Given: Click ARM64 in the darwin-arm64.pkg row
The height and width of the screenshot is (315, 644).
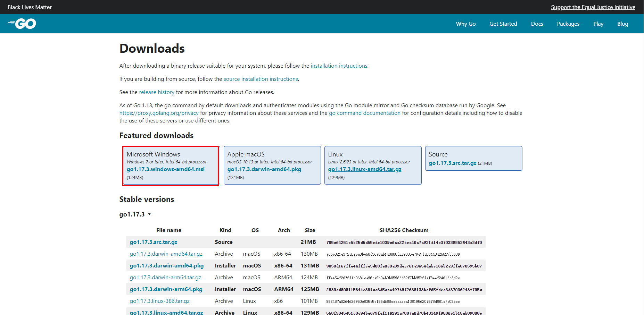Looking at the screenshot, I should [284, 289].
